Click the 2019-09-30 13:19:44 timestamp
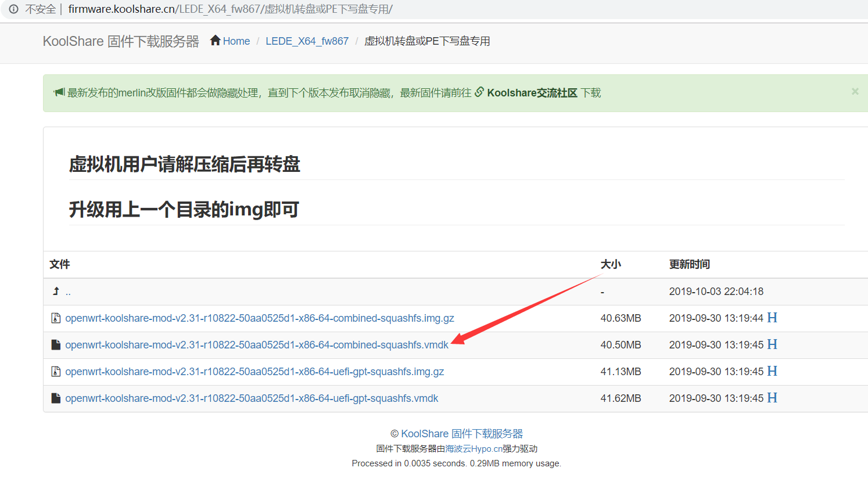 (716, 318)
